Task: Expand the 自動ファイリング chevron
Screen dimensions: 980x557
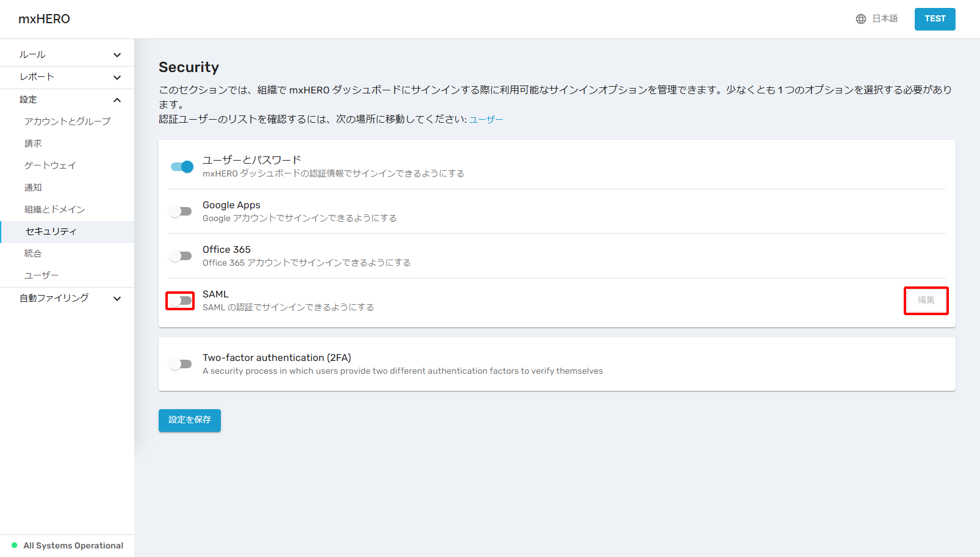Action: pos(117,299)
